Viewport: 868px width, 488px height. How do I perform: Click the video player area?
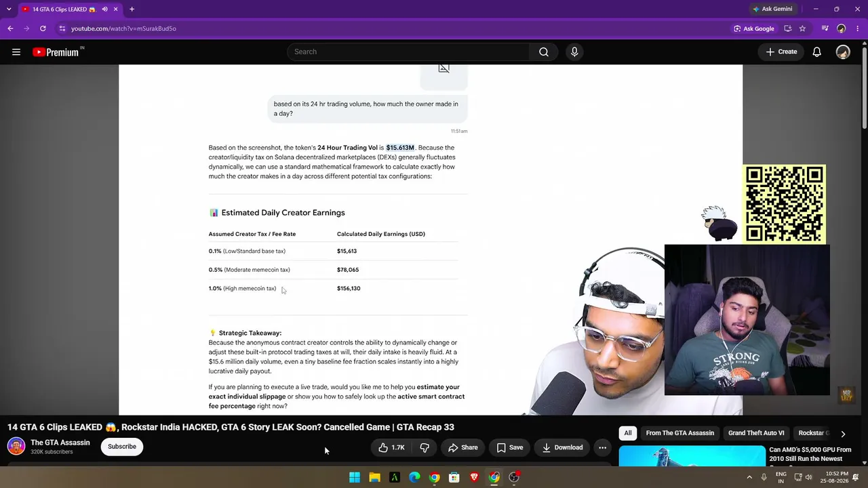431,240
